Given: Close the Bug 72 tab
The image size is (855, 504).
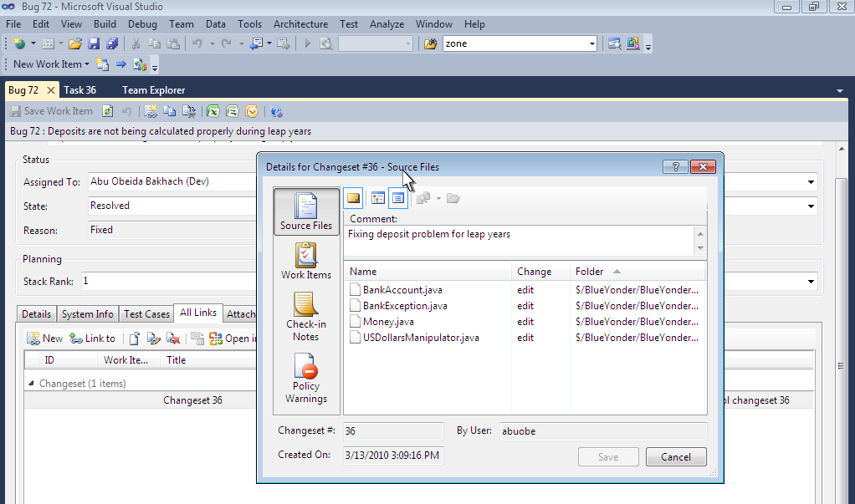Looking at the screenshot, I should coord(51,90).
